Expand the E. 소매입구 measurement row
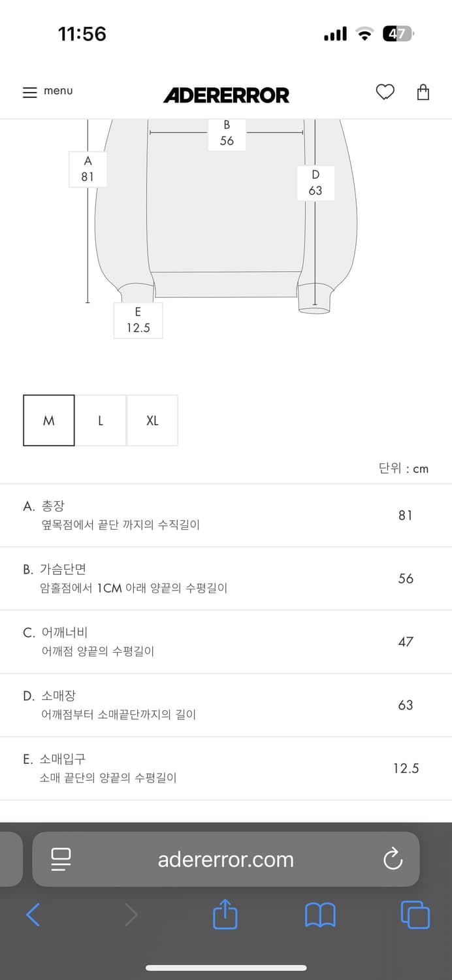 226,768
